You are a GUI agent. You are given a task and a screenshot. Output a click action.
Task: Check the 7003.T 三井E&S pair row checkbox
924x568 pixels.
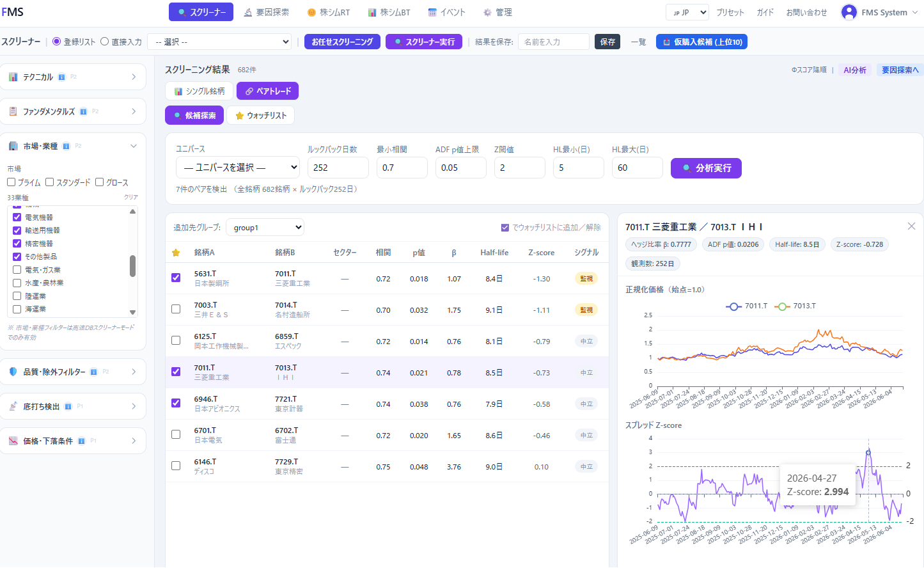(176, 309)
